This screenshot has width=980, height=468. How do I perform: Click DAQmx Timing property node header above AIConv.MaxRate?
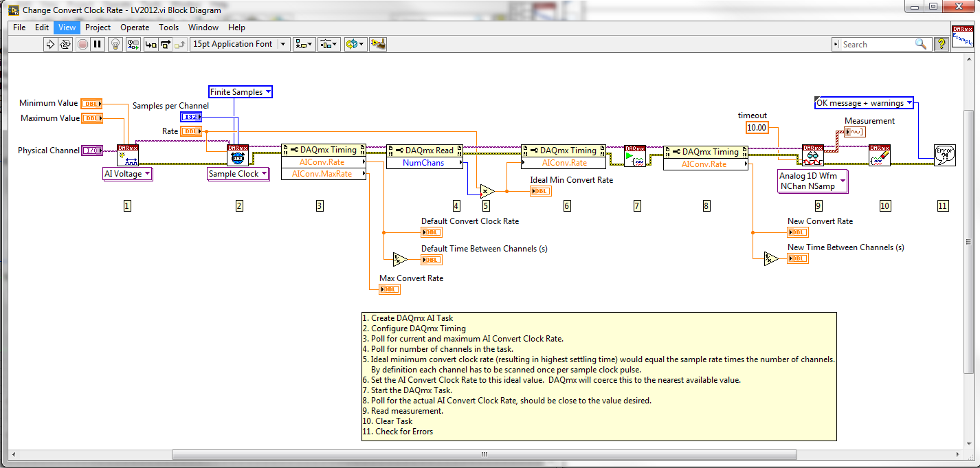[324, 150]
